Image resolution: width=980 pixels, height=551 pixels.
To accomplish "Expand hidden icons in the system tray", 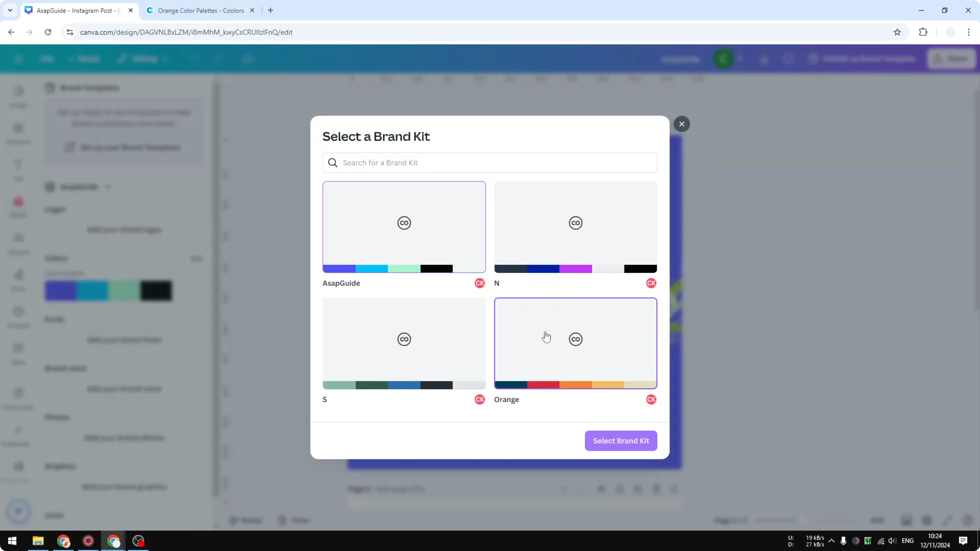I will pos(832,541).
